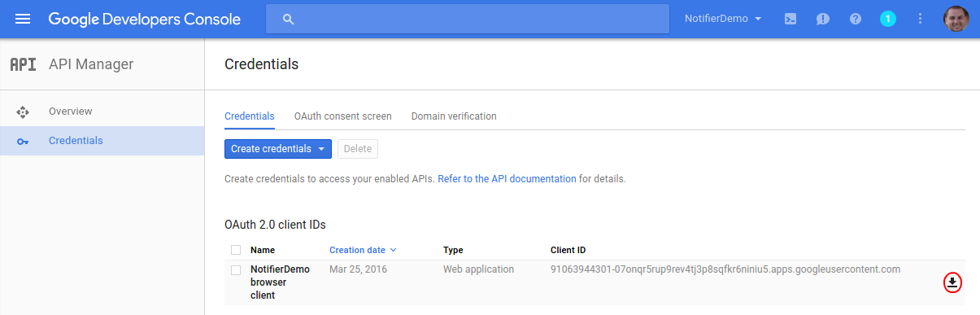Click the Name column header

263,250
